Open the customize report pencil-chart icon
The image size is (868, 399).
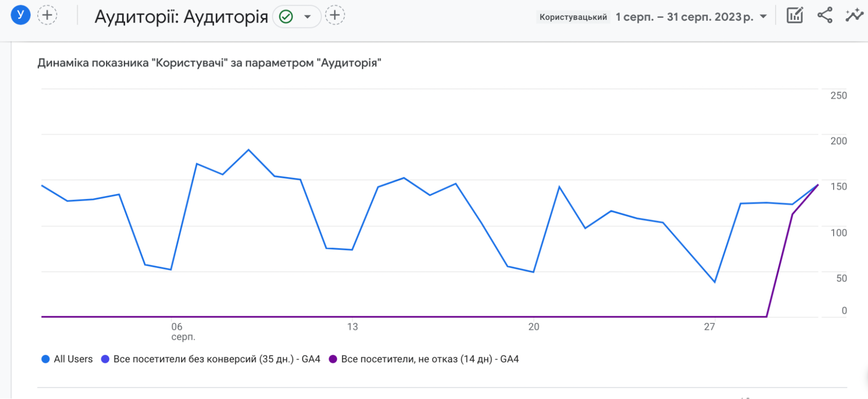point(795,16)
